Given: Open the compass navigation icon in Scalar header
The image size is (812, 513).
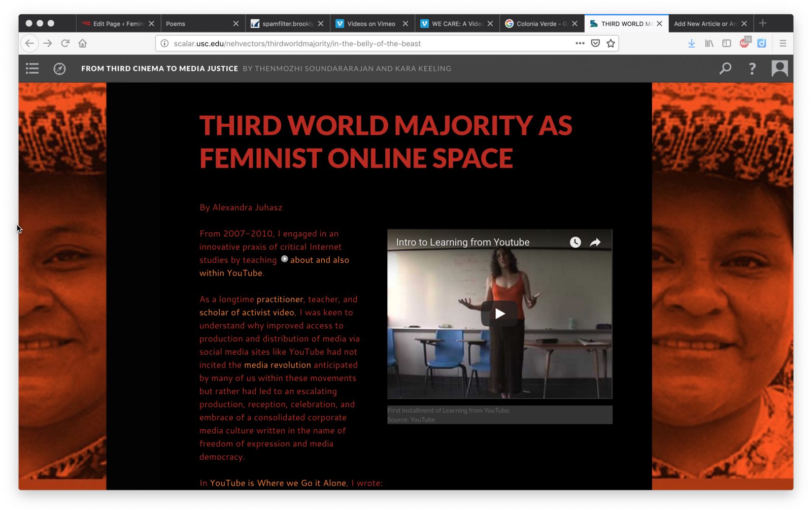Looking at the screenshot, I should click(59, 69).
